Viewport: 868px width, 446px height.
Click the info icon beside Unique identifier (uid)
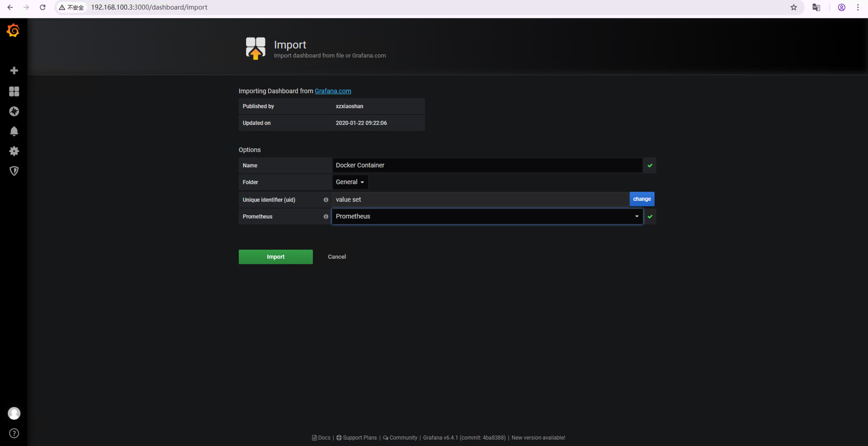326,200
